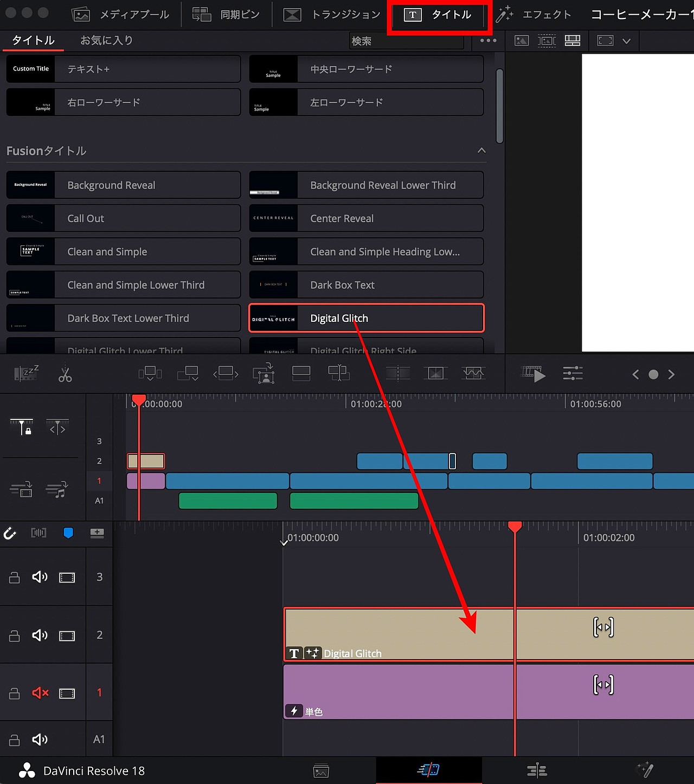Image resolution: width=694 pixels, height=784 pixels.
Task: Click the Close Up edit icon
Action: (264, 373)
